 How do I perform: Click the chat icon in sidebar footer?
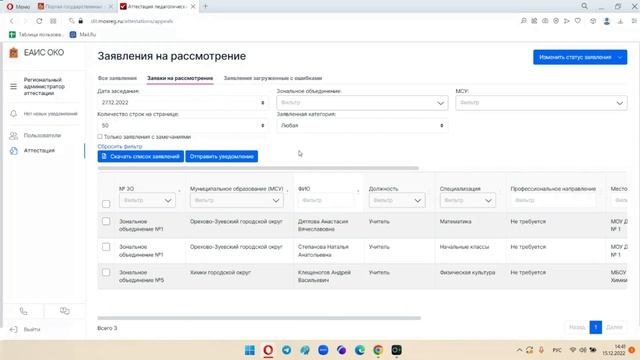[64, 311]
